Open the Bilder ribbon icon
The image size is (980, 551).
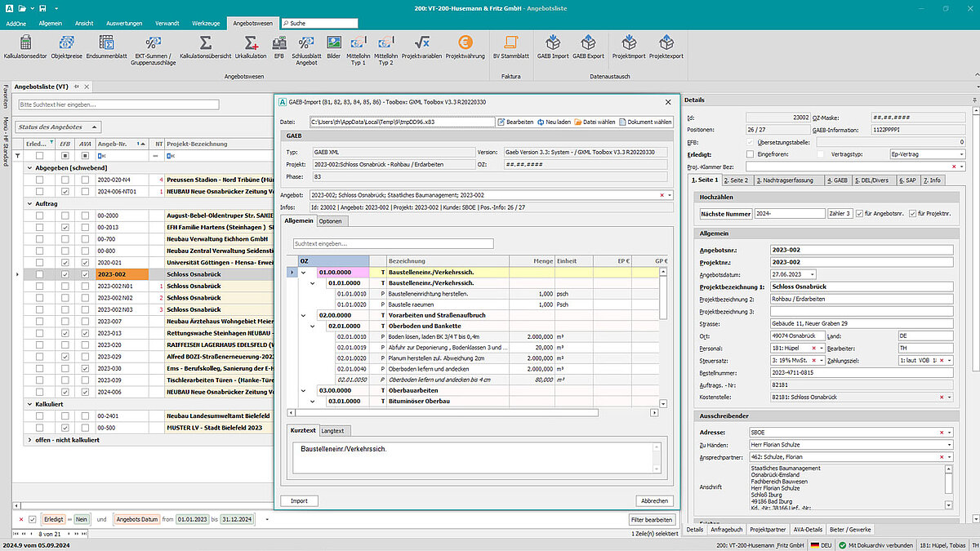(x=334, y=42)
